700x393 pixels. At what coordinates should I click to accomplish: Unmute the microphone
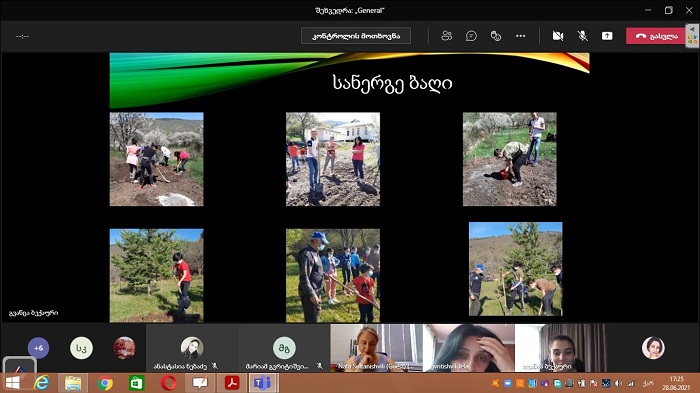582,36
